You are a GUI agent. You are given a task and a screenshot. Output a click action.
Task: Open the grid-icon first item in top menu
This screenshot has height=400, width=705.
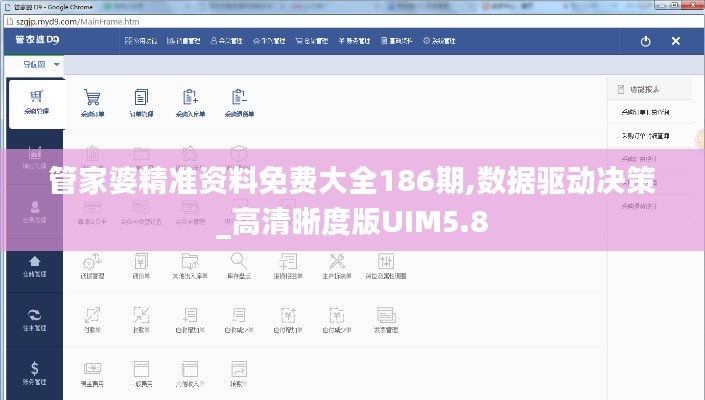pyautogui.click(x=141, y=41)
